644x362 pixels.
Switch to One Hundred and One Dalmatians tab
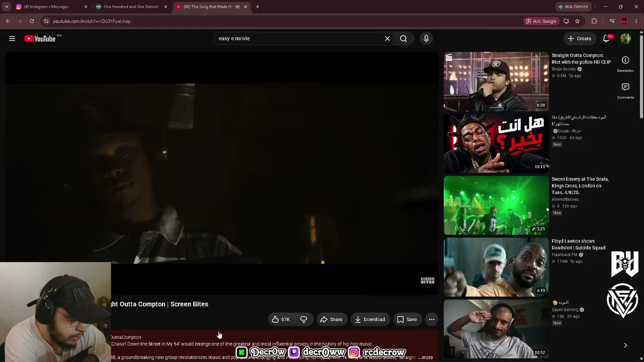[x=131, y=7]
